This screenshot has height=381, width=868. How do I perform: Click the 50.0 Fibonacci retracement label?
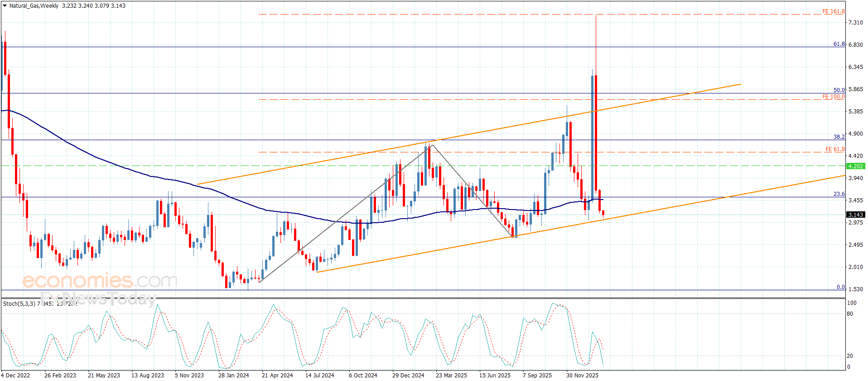(839, 90)
